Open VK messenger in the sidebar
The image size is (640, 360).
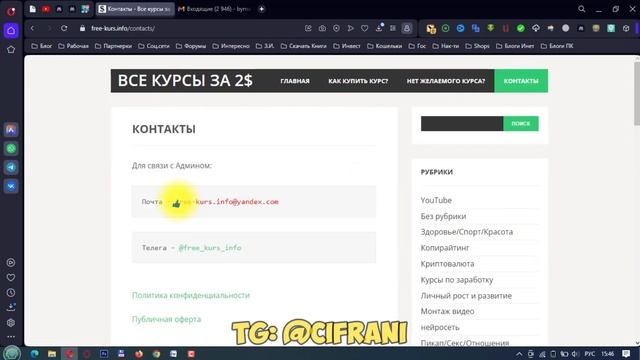tap(11, 186)
